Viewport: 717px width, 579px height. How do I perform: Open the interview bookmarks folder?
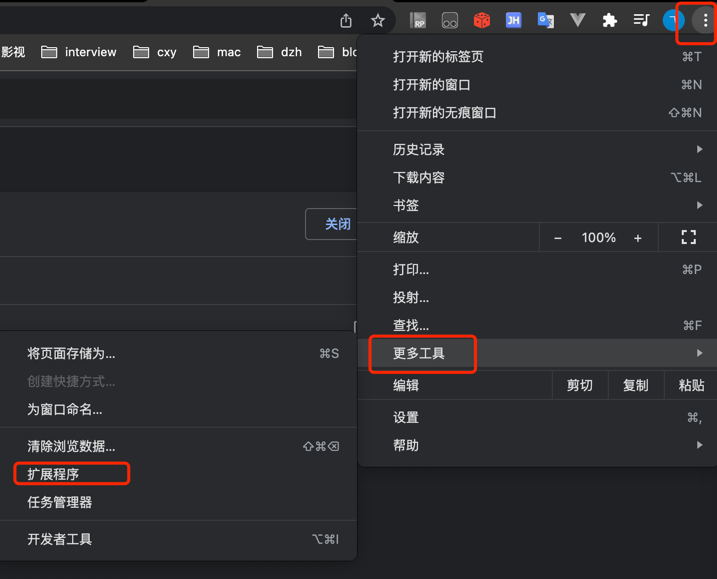79,52
